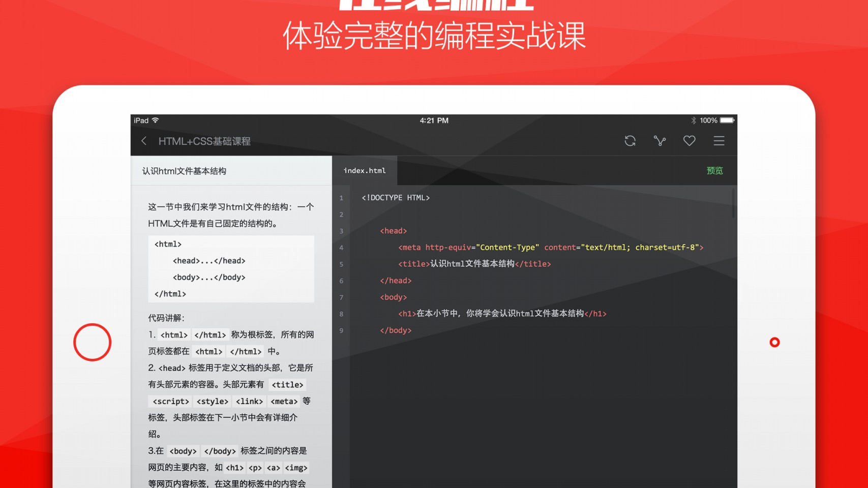Click the html structure sample code block

[231, 269]
